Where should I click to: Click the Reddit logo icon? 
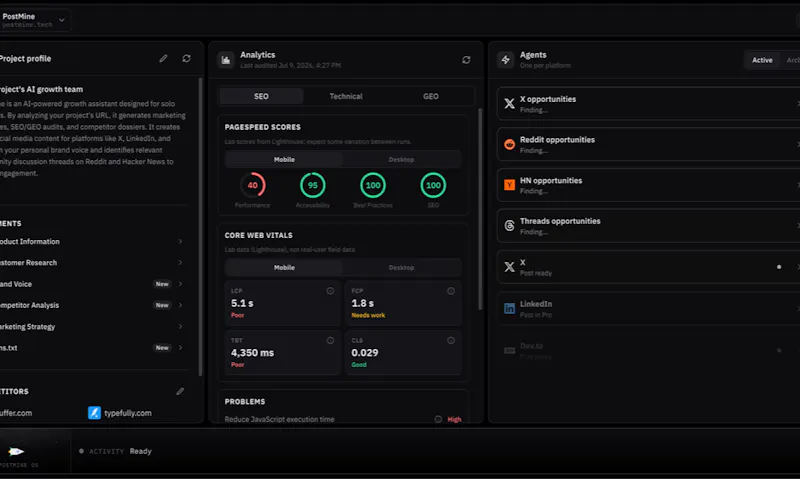pyautogui.click(x=509, y=145)
